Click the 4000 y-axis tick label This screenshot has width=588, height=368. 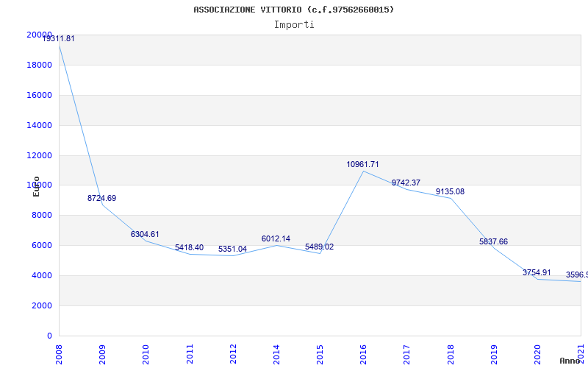42,275
